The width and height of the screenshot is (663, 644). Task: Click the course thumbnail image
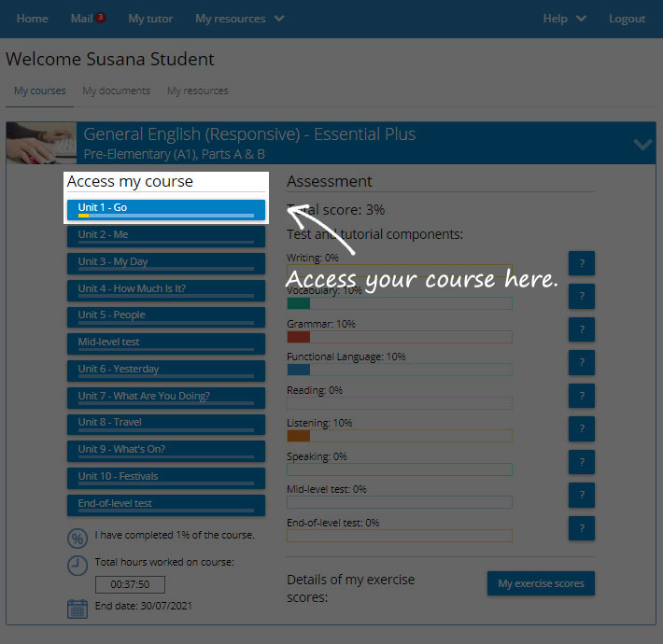[41, 144]
